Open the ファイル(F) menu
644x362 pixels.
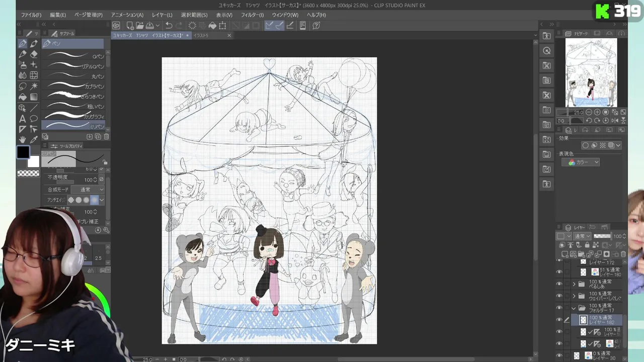[31, 15]
